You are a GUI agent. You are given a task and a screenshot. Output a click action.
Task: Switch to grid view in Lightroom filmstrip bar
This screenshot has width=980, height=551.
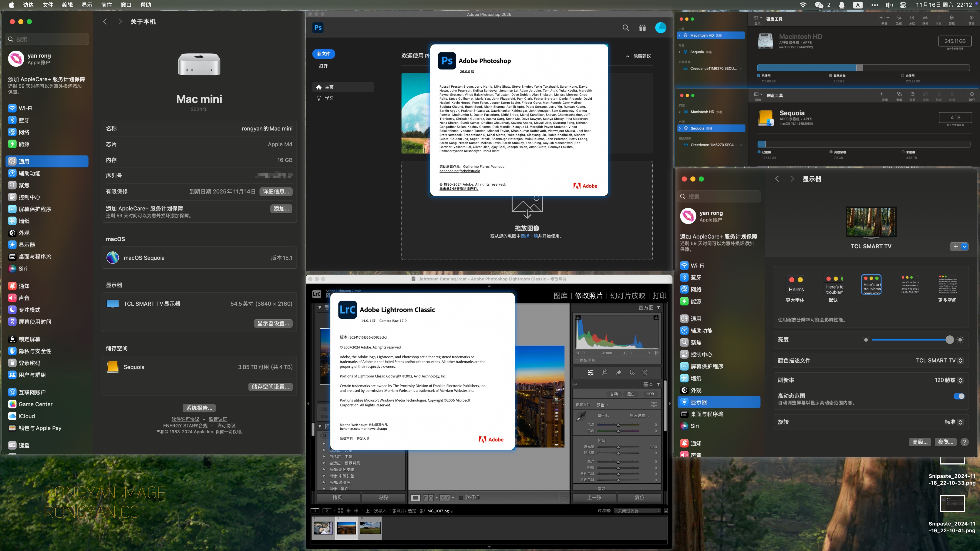[340, 511]
